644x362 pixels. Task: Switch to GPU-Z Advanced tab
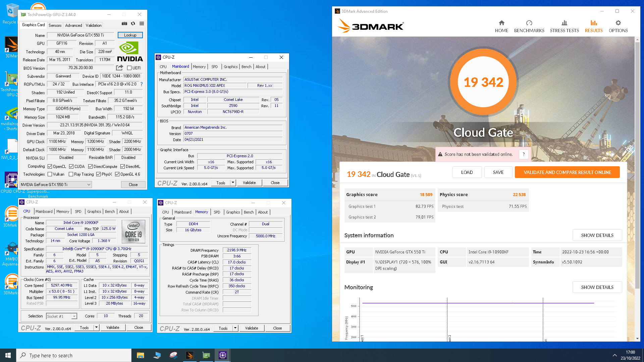click(x=73, y=25)
